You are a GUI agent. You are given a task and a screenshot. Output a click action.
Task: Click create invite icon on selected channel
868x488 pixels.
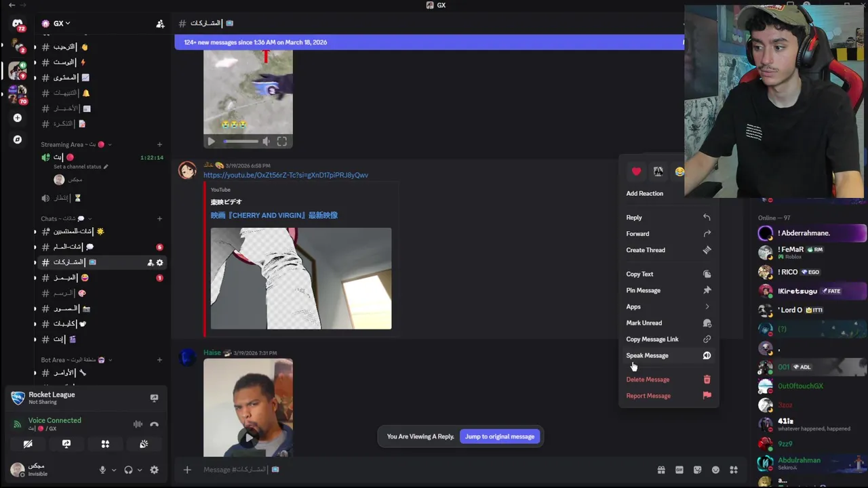coord(150,262)
